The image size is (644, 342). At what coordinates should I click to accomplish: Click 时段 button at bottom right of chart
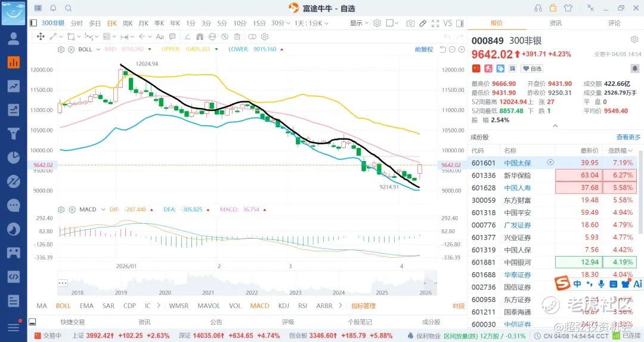pyautogui.click(x=459, y=306)
